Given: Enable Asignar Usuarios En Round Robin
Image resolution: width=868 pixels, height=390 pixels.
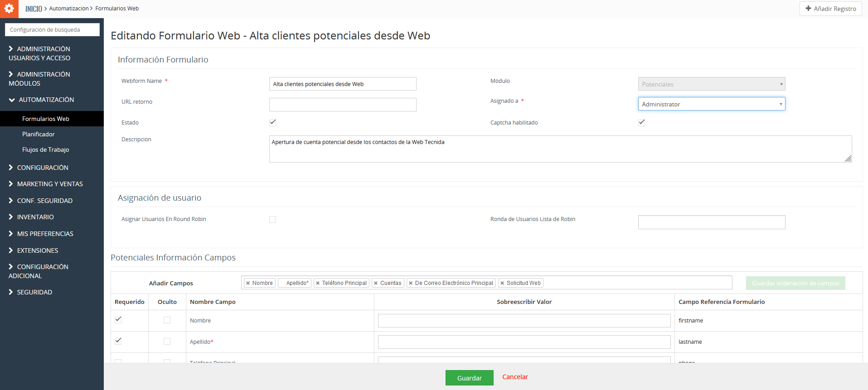Looking at the screenshot, I should click(272, 219).
